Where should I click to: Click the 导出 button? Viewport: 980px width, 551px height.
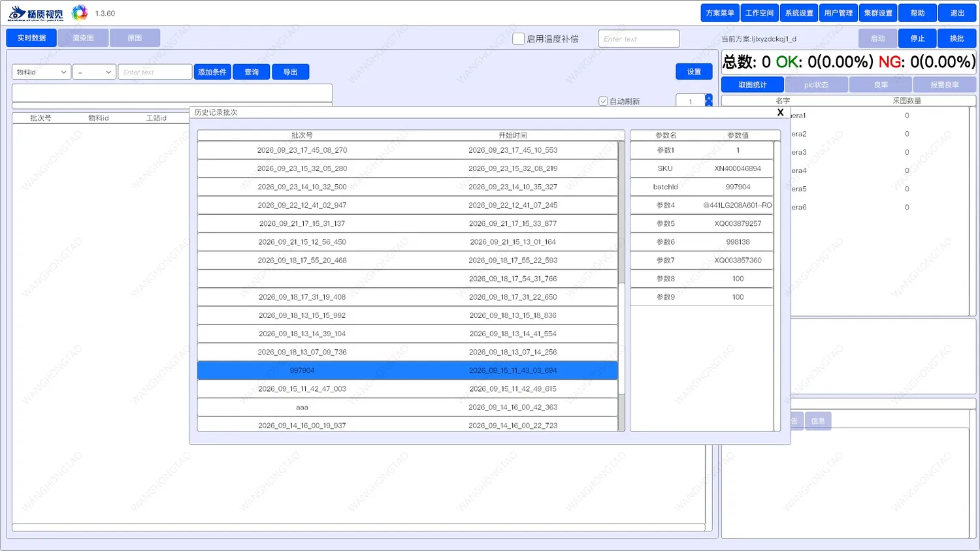coord(291,72)
